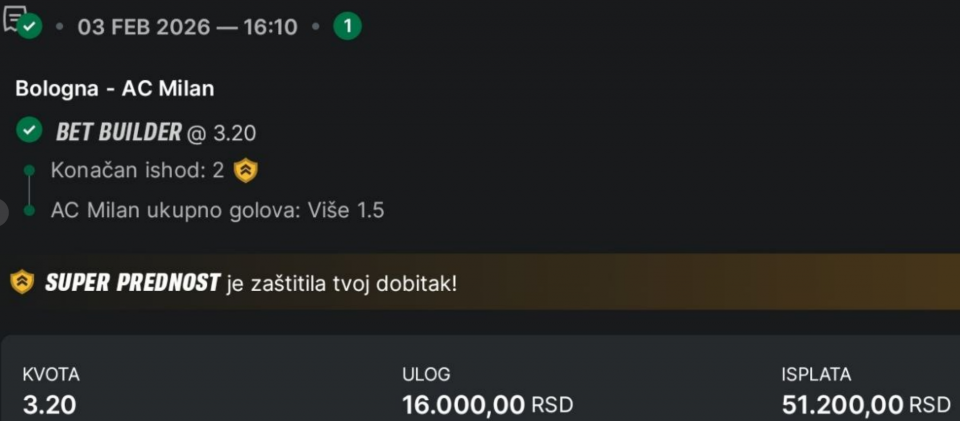Screen dimensions: 960x421
Task: Select AC Milan ukupno golova: Više 1.5
Action: tap(217, 210)
